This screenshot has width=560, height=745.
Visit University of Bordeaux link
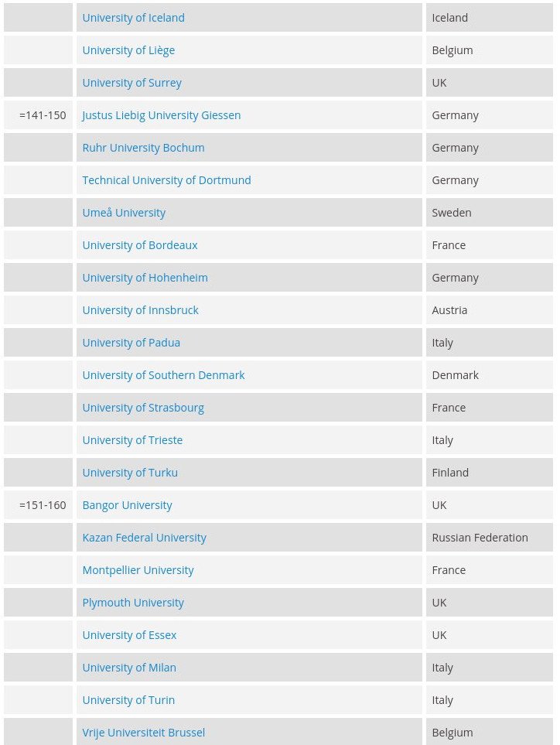pyautogui.click(x=140, y=245)
